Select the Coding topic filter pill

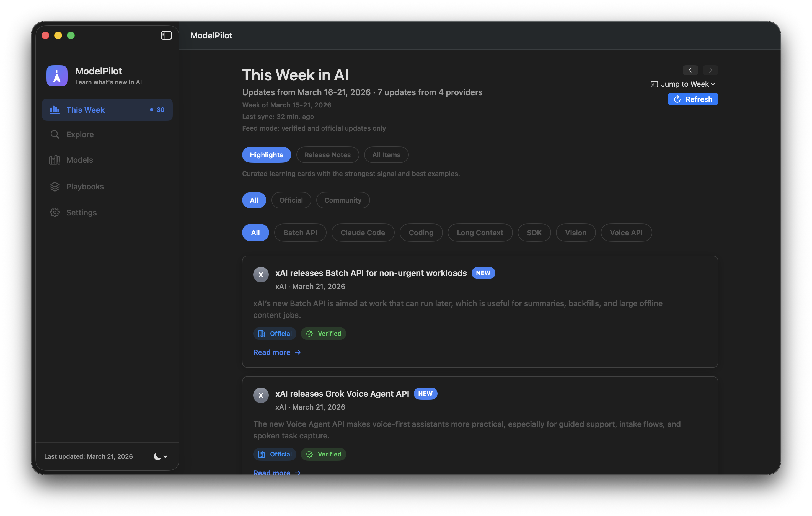[421, 232]
